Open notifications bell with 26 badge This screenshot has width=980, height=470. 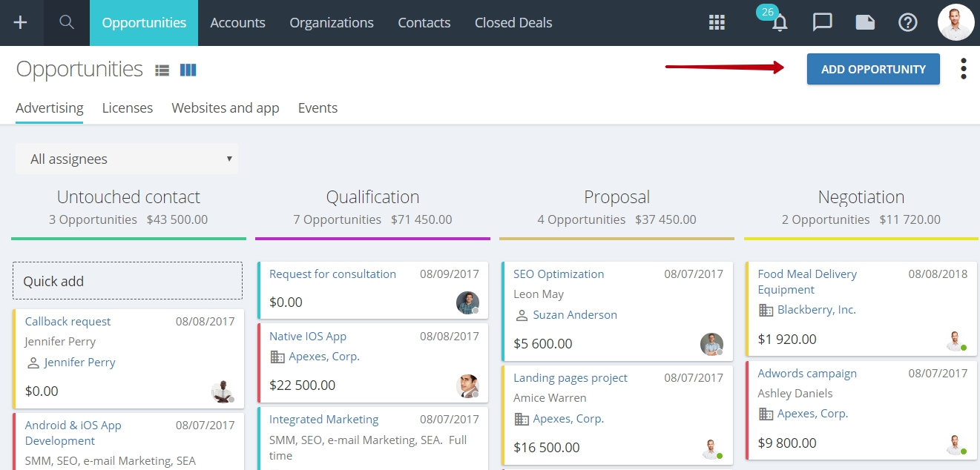click(x=779, y=22)
